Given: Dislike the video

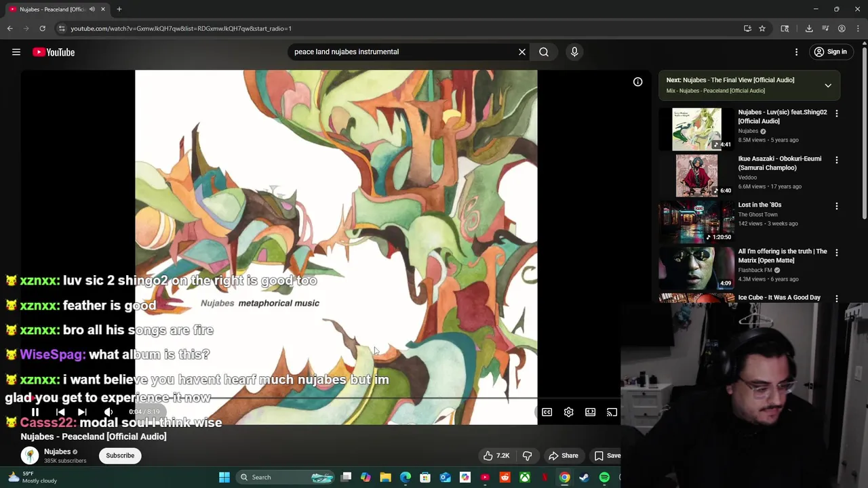Looking at the screenshot, I should [x=527, y=455].
